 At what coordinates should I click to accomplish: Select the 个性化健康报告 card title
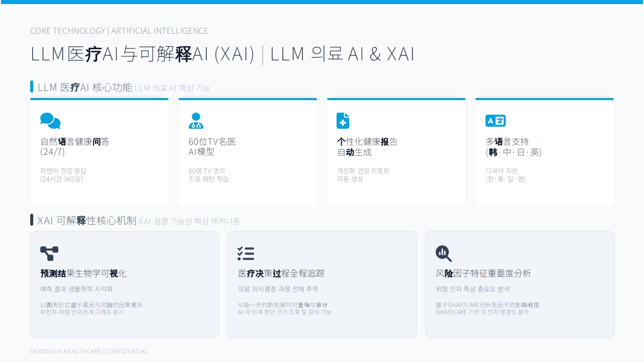[367, 147]
